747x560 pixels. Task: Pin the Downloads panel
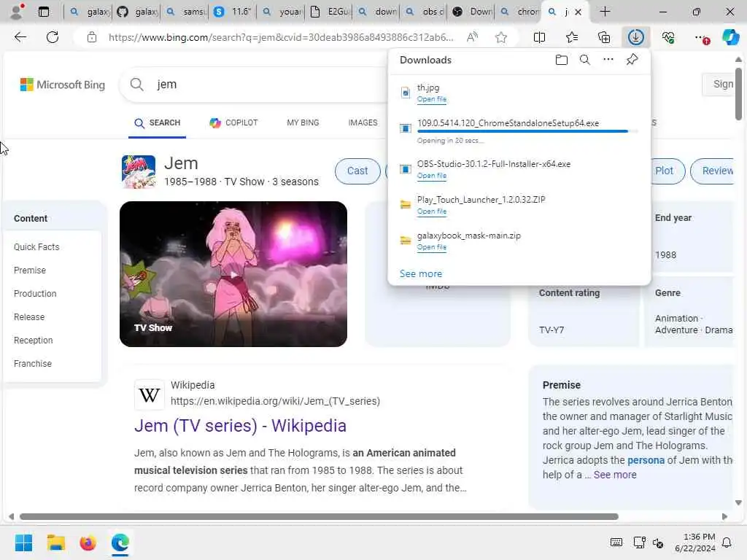tap(632, 60)
